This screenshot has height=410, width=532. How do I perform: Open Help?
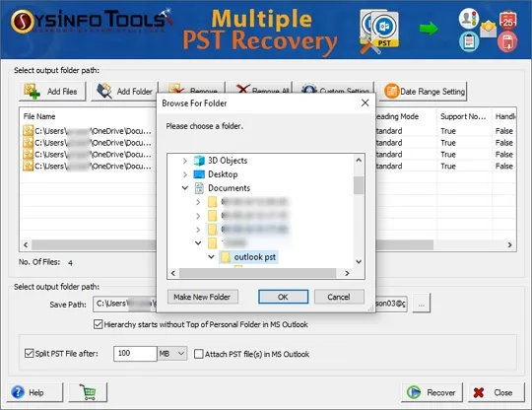pos(34,392)
